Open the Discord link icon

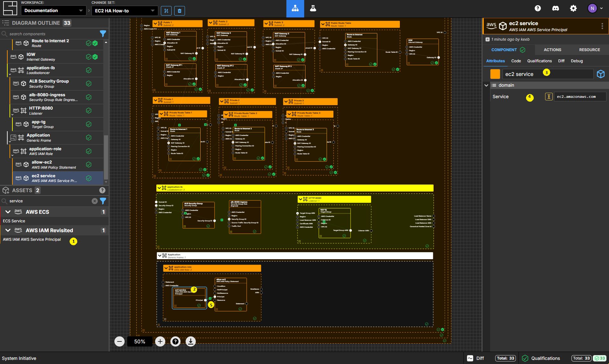point(556,9)
